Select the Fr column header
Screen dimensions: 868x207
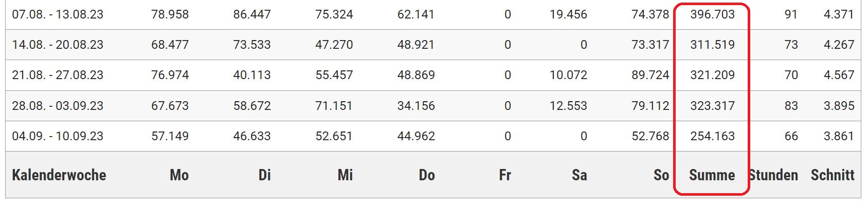[505, 175]
